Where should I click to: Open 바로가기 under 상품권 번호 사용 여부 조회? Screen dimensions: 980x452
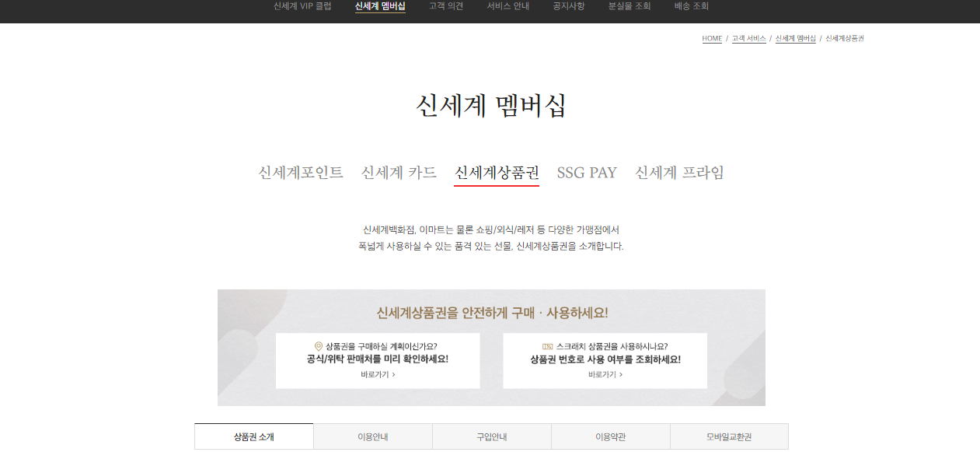pos(605,374)
